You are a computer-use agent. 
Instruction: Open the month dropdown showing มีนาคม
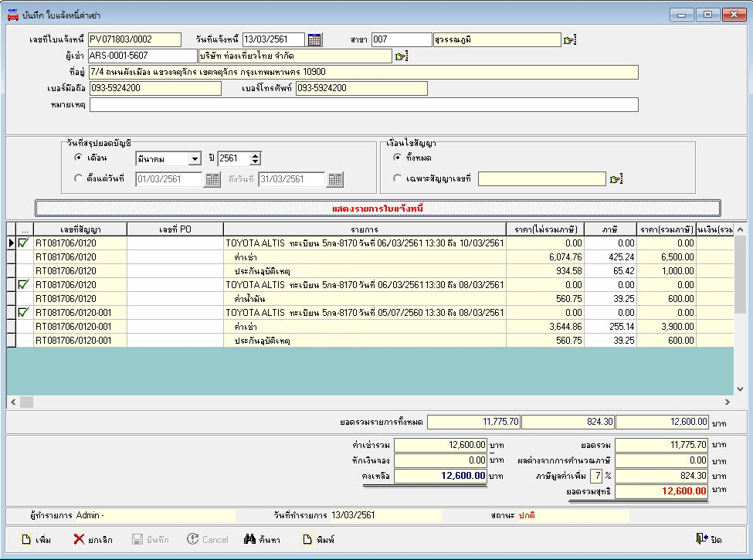point(195,158)
